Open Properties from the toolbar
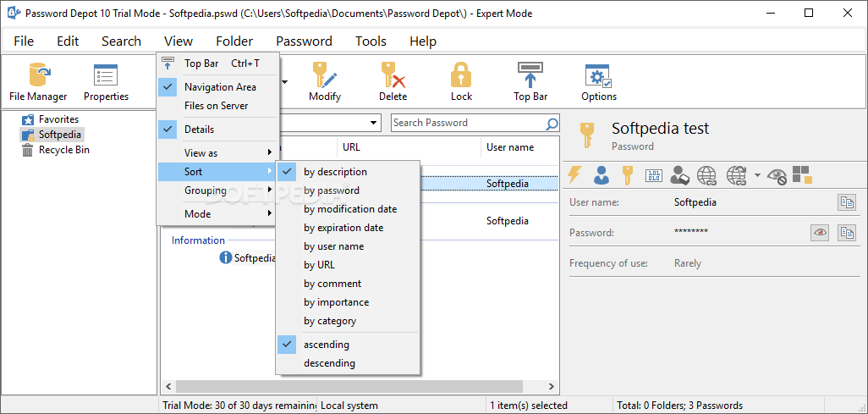The image size is (868, 414). pyautogui.click(x=106, y=82)
